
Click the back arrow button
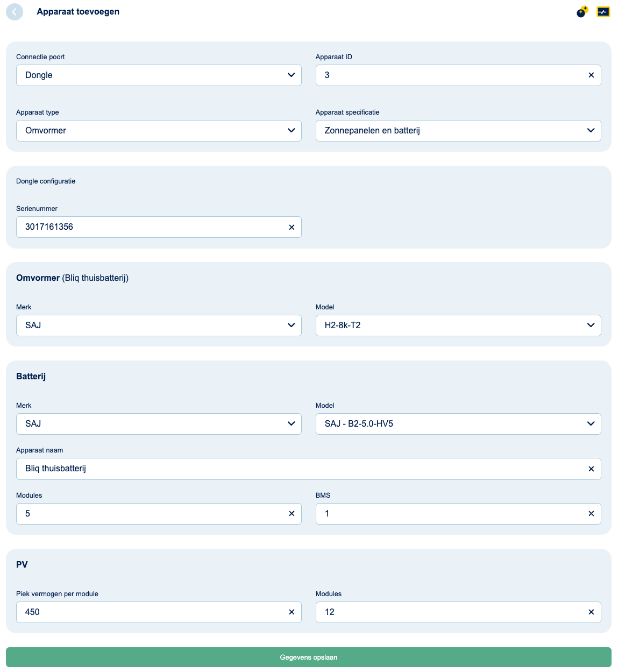pos(15,12)
